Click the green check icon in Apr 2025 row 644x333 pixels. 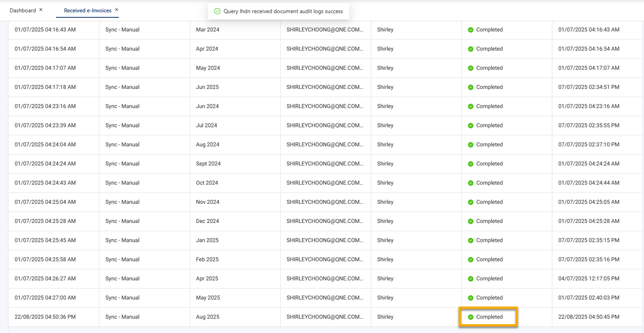pos(471,279)
